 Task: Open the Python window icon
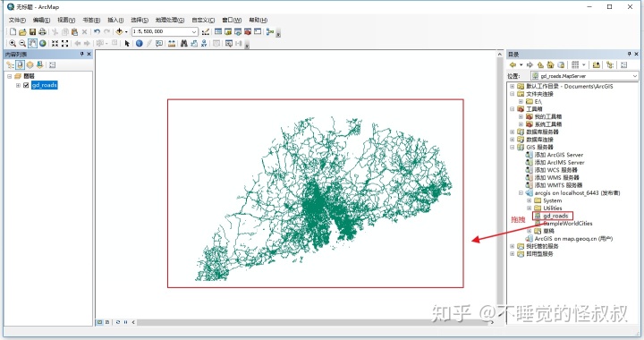coord(258,31)
